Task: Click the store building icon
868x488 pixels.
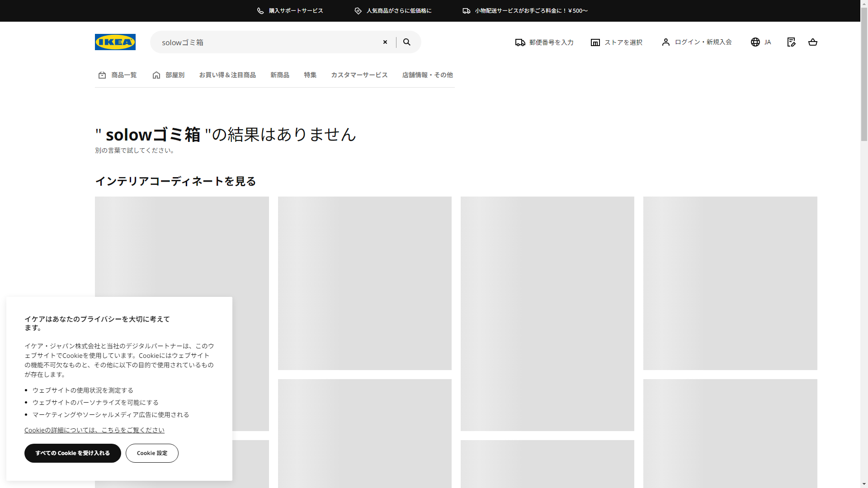Action: (595, 42)
